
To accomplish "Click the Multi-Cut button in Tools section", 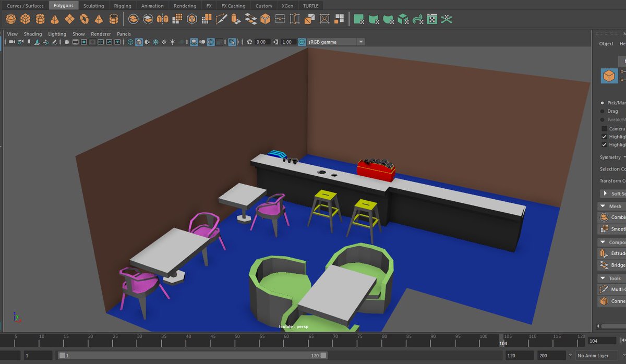I will coord(612,289).
